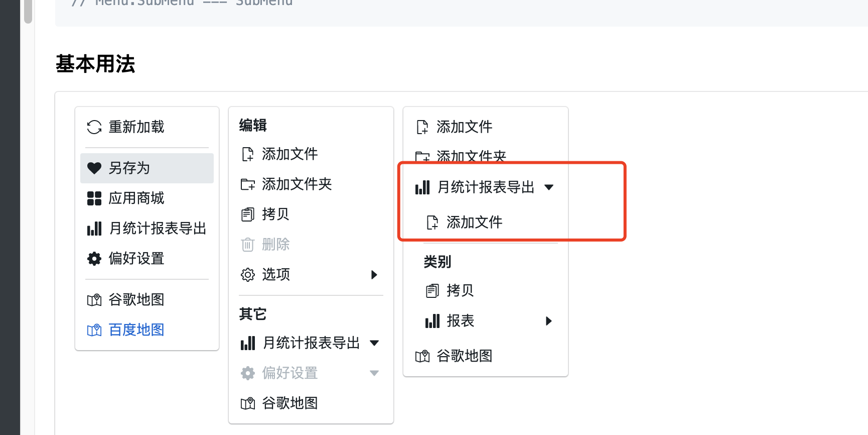The height and width of the screenshot is (435, 868).
Task: Click the gear icon beside 偏好设置 in first menu
Action: tap(94, 259)
